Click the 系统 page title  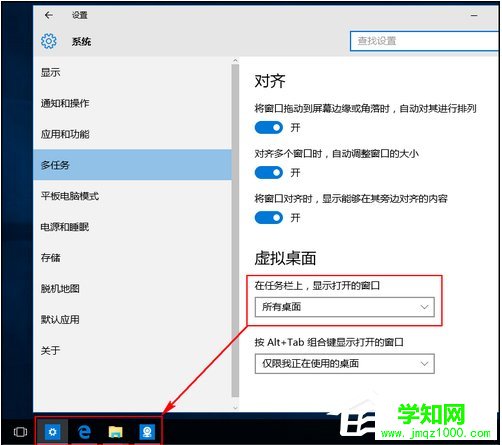(81, 42)
